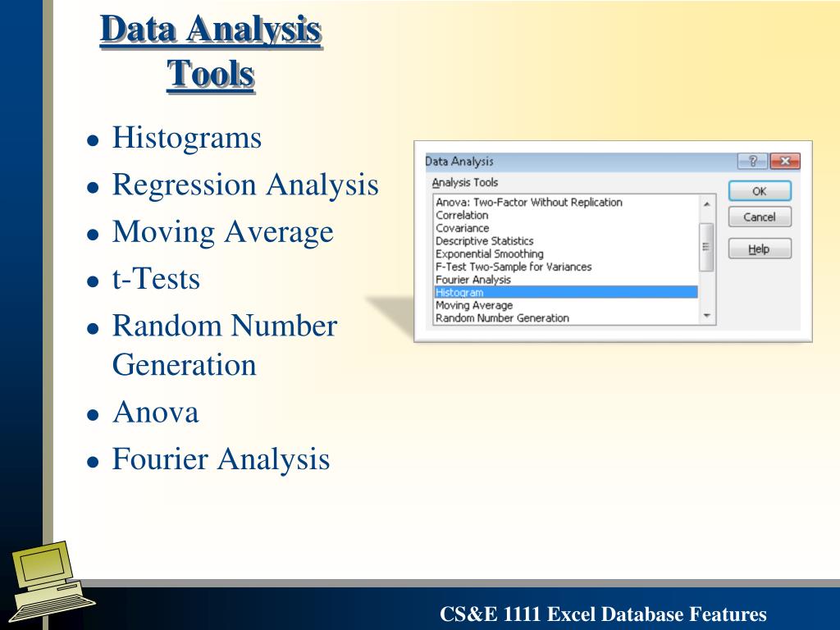Click the Histograms bullet on the slide
Viewport: 840px width, 630px height.
tap(187, 138)
